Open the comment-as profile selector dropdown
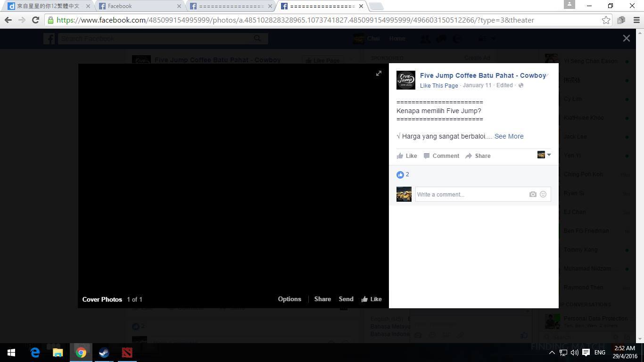 pyautogui.click(x=544, y=155)
